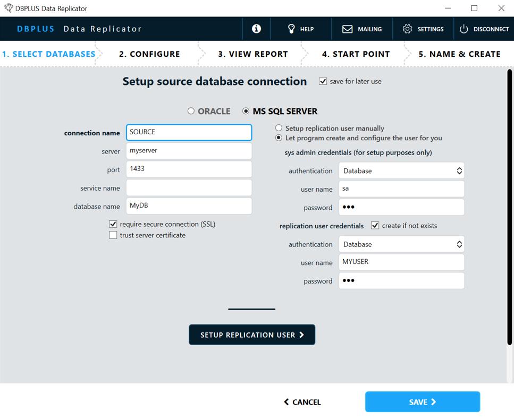This screenshot has width=514, height=420.
Task: Click 'sys admin credentials (for setup purposes only)' text
Action: click(358, 152)
